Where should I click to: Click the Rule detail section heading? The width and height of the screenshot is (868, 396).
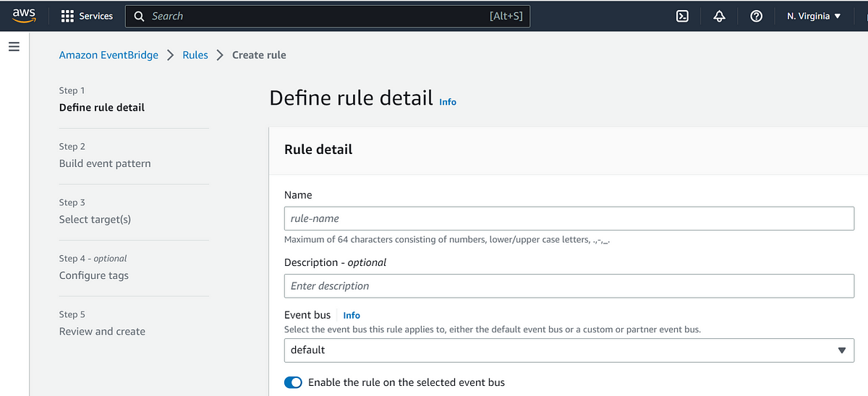click(318, 150)
